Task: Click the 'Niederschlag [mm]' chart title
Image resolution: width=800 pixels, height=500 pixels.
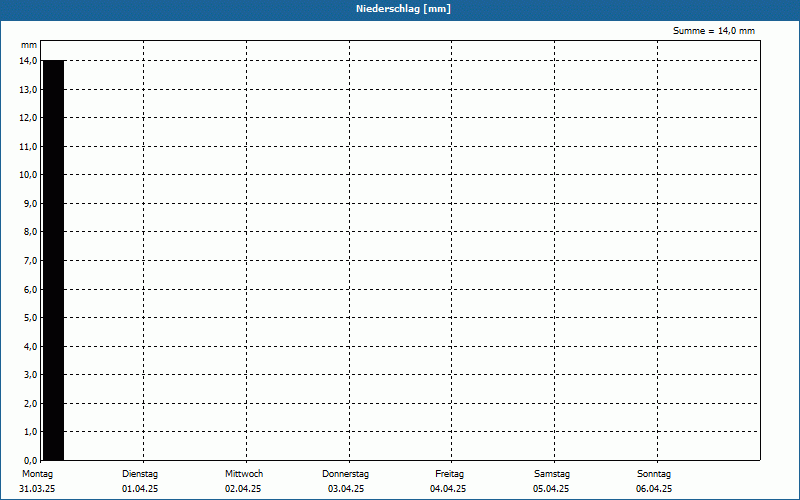Action: 400,9
